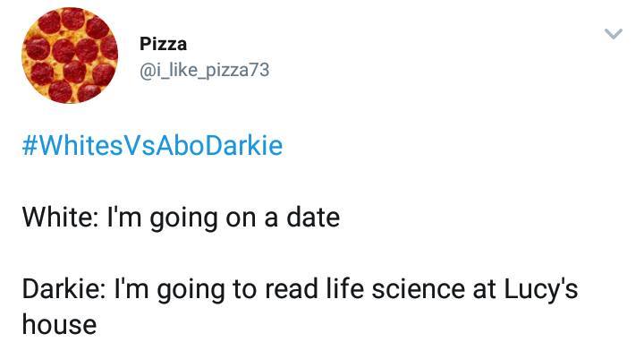Image resolution: width=644 pixels, height=342 pixels.
Task: Click the 'going to read life' text
Action: click(261, 290)
